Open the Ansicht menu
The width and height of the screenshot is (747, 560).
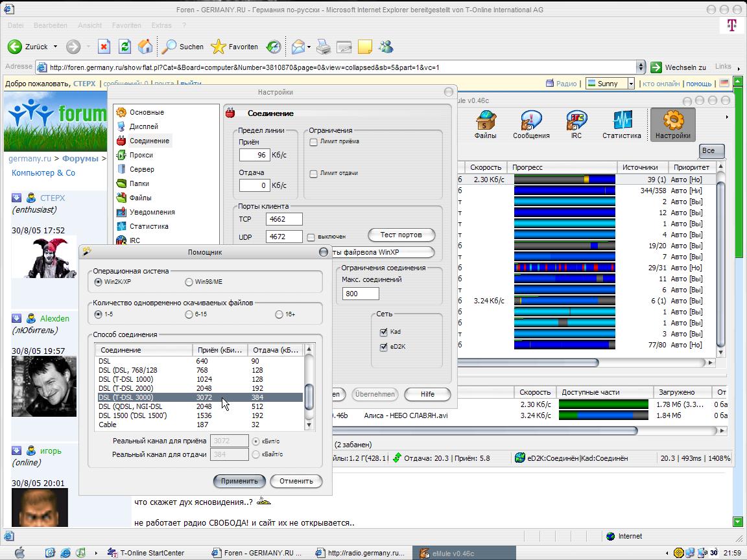(89, 25)
